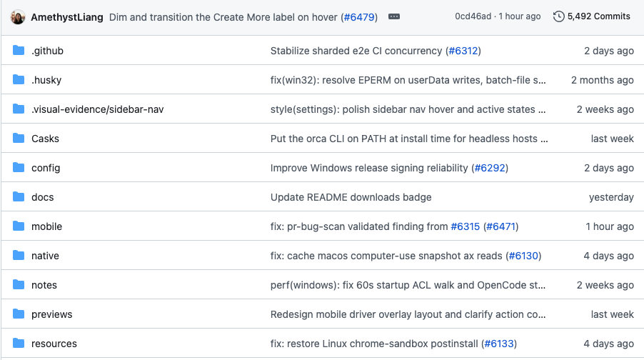Open 'Improve Windows release signing reliability' commit

pyautogui.click(x=369, y=168)
